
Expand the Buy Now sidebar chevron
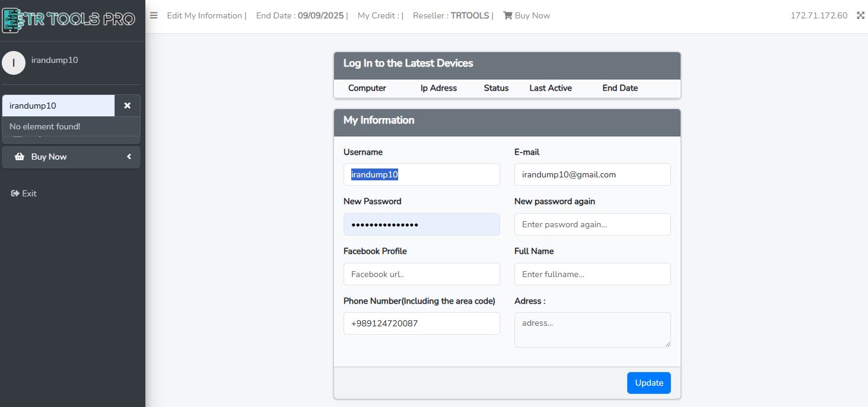click(x=129, y=157)
